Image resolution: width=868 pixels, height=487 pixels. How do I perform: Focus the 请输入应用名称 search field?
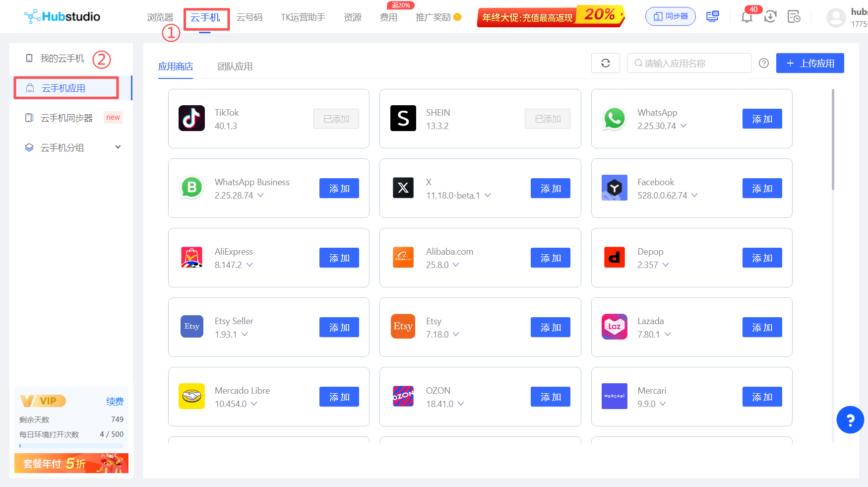click(x=689, y=63)
